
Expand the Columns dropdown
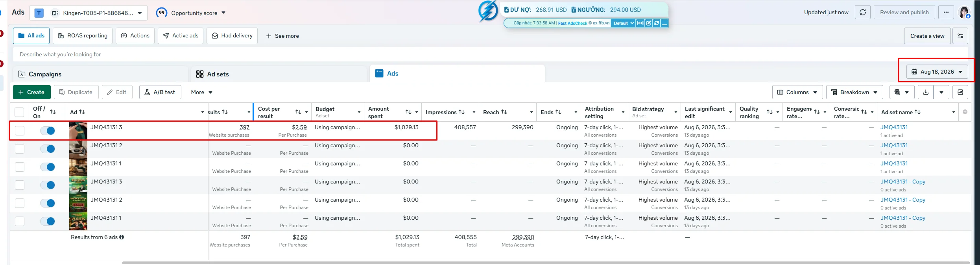tap(797, 92)
